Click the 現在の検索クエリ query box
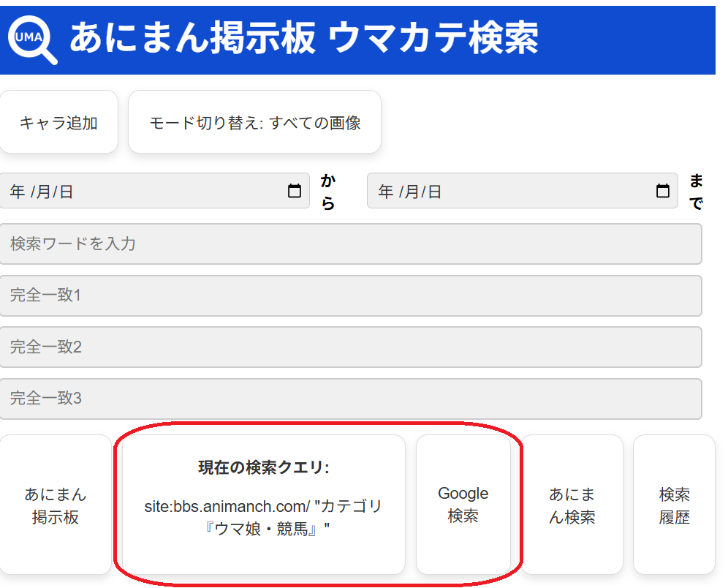Viewport: 728px width, 588px height. click(264, 505)
